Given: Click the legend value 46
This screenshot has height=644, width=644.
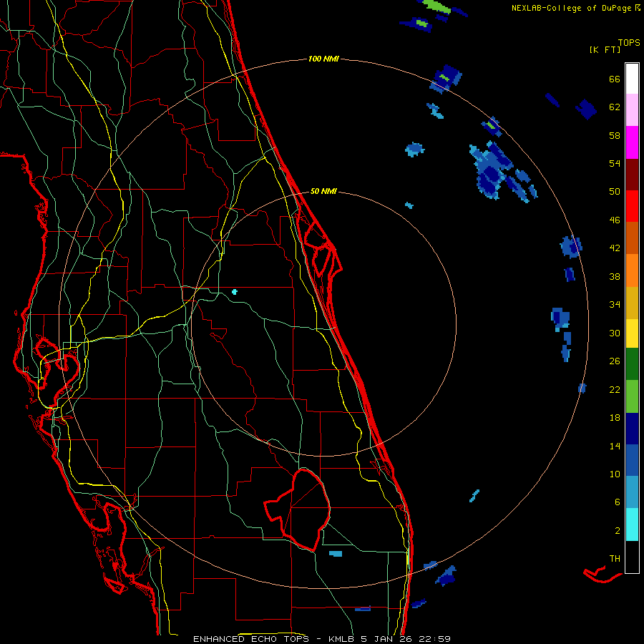Looking at the screenshot, I should click(x=615, y=220).
